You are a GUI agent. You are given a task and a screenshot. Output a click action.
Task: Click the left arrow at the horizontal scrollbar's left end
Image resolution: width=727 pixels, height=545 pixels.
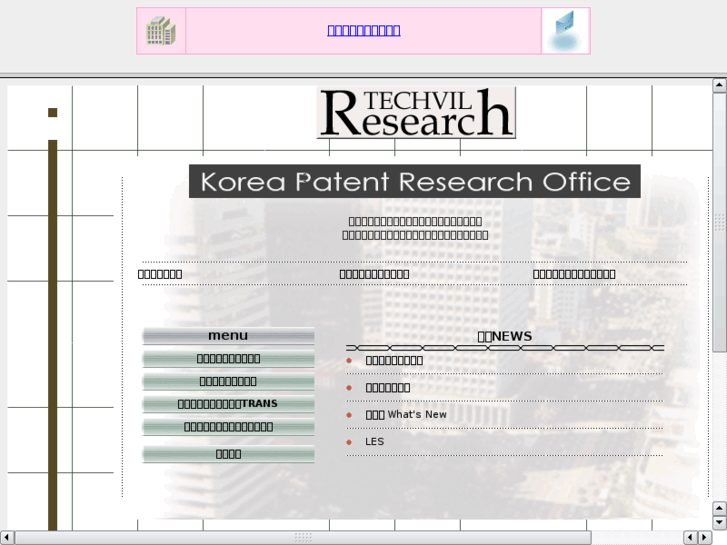click(6, 538)
